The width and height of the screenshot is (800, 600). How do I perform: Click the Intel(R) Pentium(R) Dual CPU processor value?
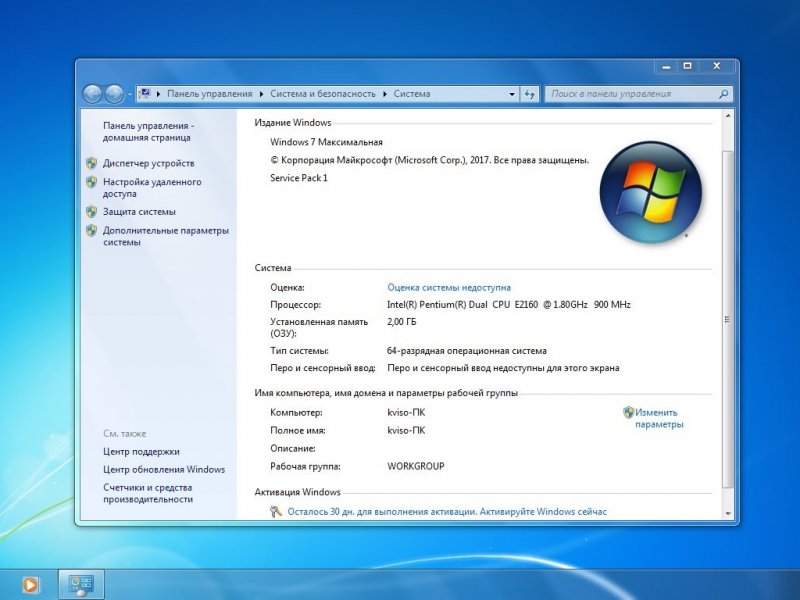pos(509,305)
